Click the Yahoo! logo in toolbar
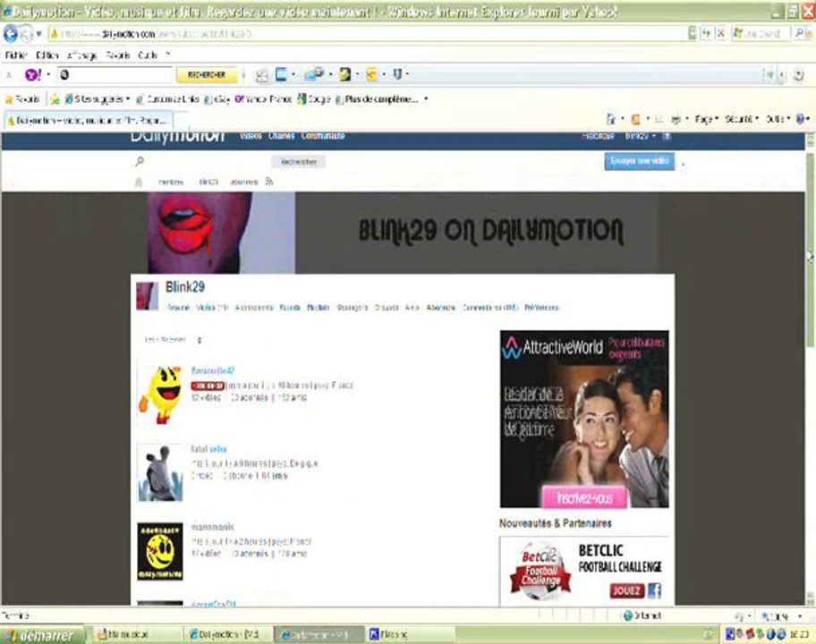 click(x=33, y=75)
